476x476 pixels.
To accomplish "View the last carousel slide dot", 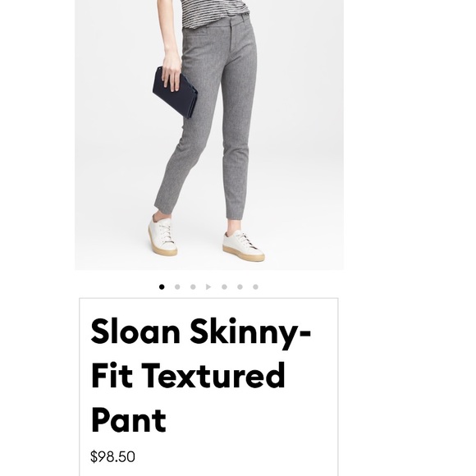I will click(255, 287).
